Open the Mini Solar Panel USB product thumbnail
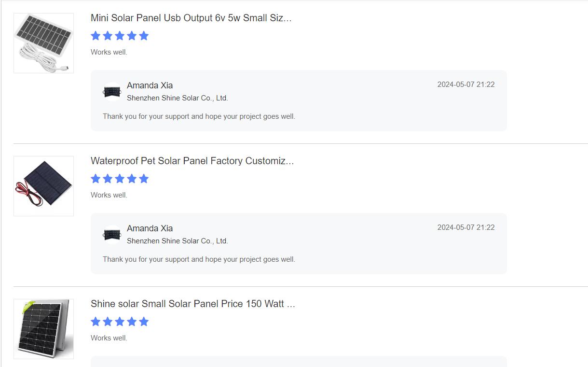588x367 pixels. point(43,43)
